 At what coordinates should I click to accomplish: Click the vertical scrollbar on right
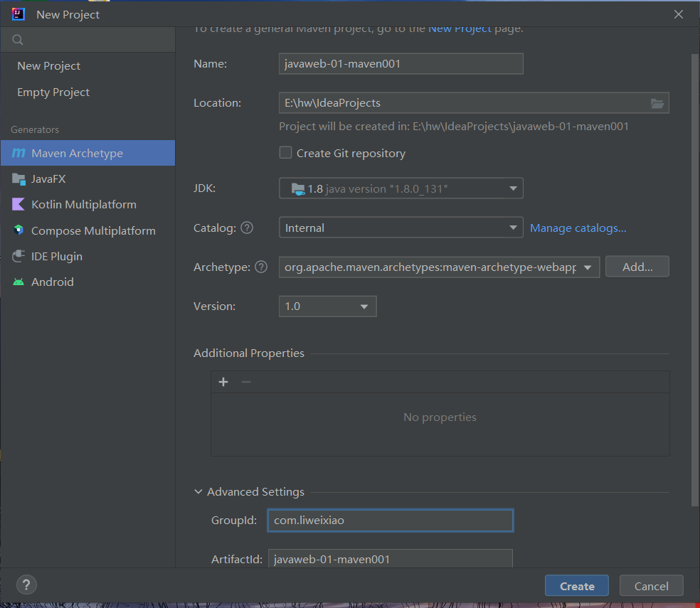694,280
